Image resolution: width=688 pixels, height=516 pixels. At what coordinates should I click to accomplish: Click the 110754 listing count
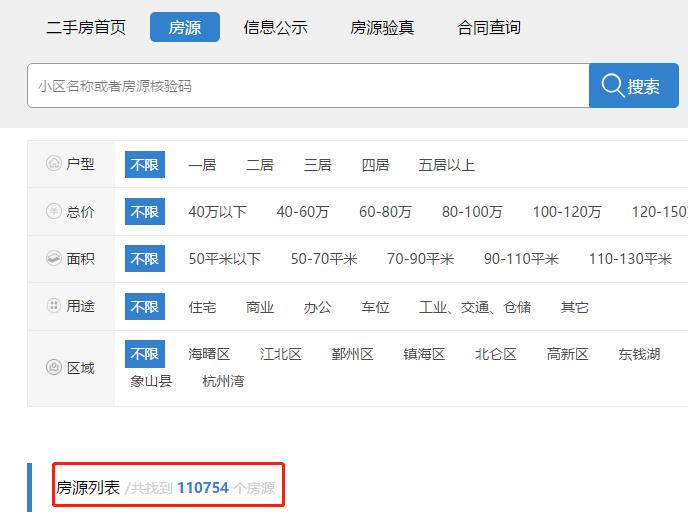[x=203, y=487]
